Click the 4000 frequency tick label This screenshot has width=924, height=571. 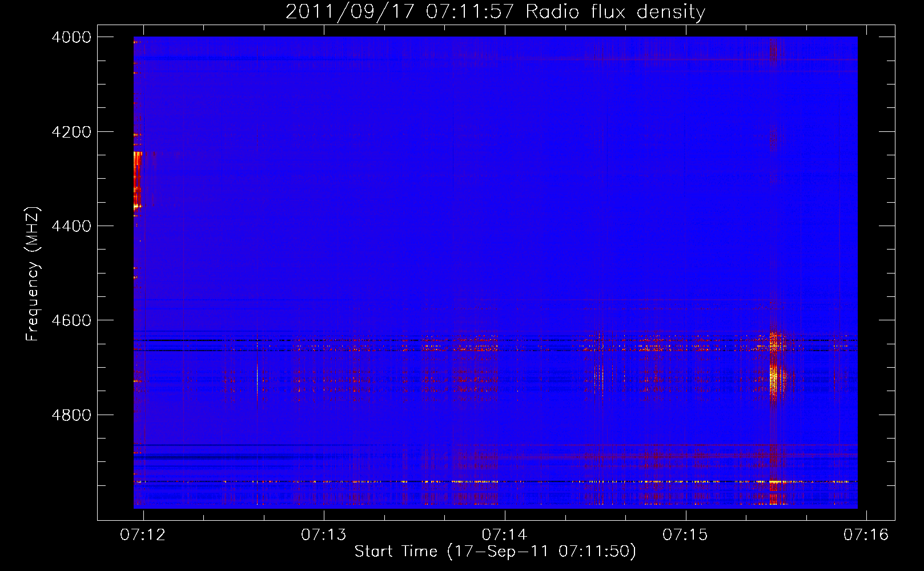click(71, 37)
